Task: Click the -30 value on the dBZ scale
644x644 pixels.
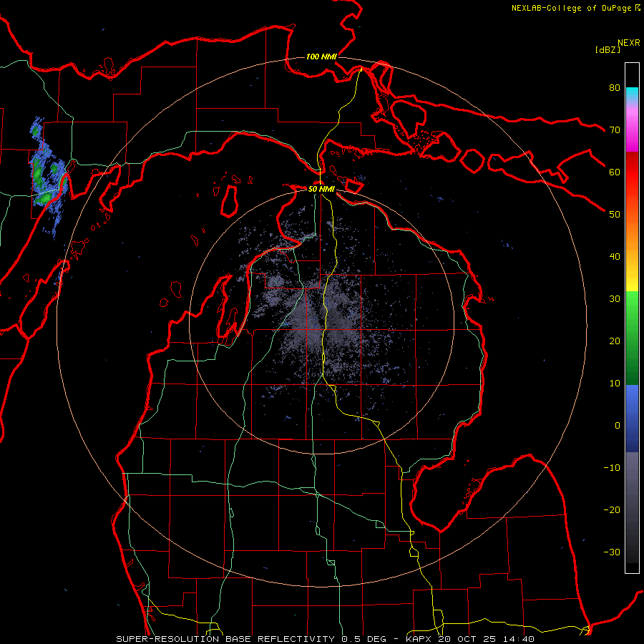Action: point(612,552)
